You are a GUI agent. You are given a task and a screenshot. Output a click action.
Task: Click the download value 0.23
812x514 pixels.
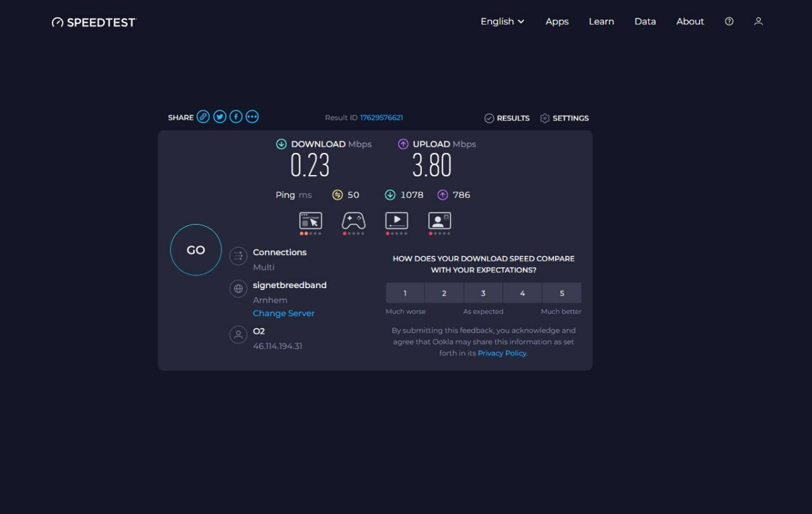click(310, 166)
